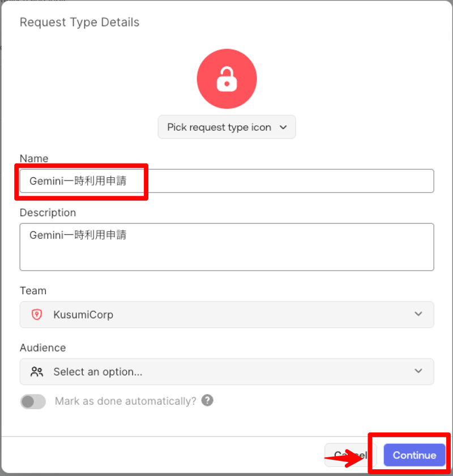The image size is (453, 476).
Task: Click the Team field label
Action: point(33,290)
